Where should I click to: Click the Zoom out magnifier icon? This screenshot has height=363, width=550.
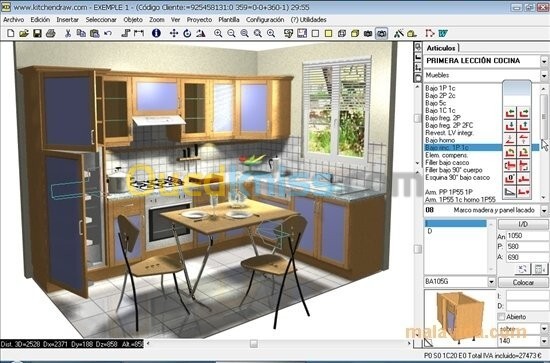pos(231,33)
